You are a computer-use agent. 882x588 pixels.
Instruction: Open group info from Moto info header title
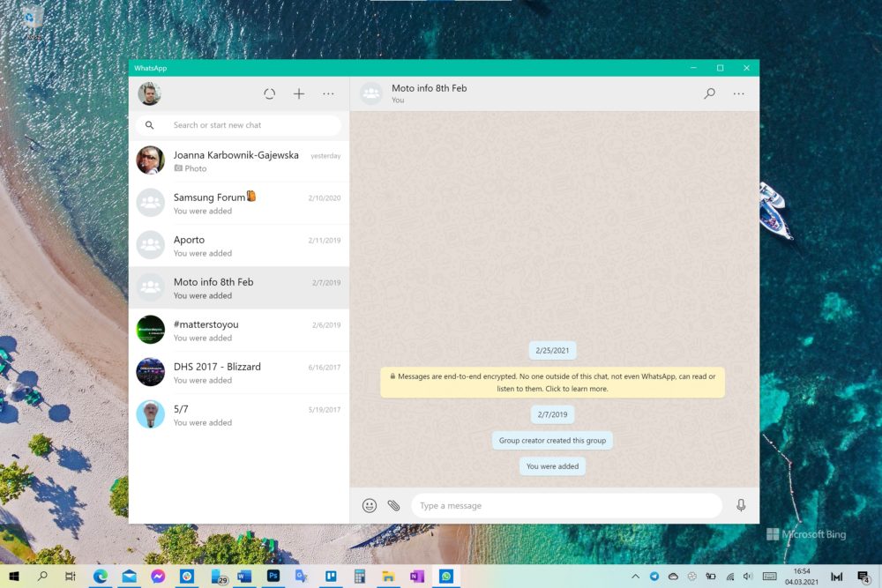point(430,88)
